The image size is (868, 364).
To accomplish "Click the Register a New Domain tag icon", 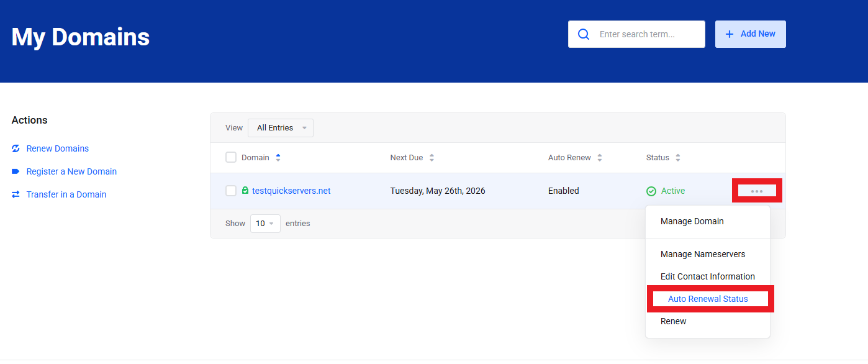I will (16, 171).
